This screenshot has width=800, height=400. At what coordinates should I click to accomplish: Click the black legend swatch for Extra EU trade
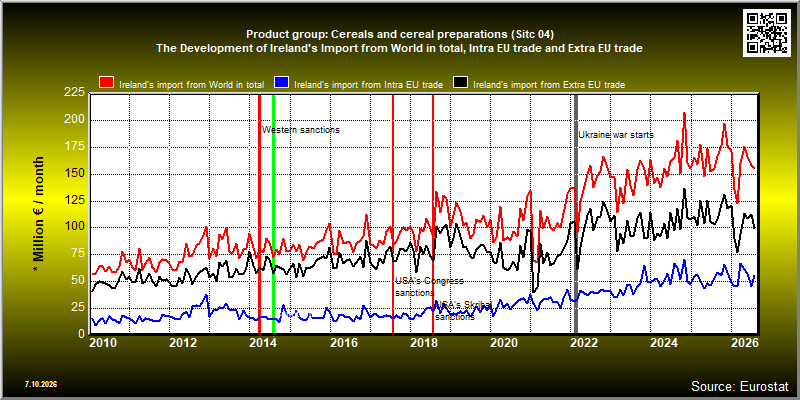click(461, 83)
